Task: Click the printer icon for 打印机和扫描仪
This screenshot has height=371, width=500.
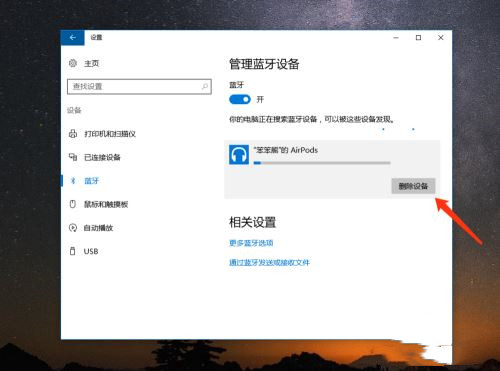Action: (x=73, y=134)
